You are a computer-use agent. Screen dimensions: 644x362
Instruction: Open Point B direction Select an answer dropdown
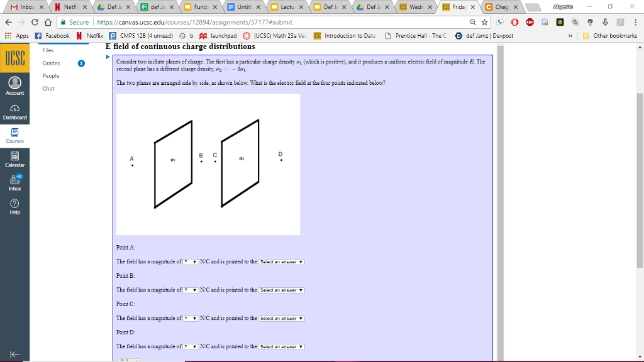click(x=281, y=290)
